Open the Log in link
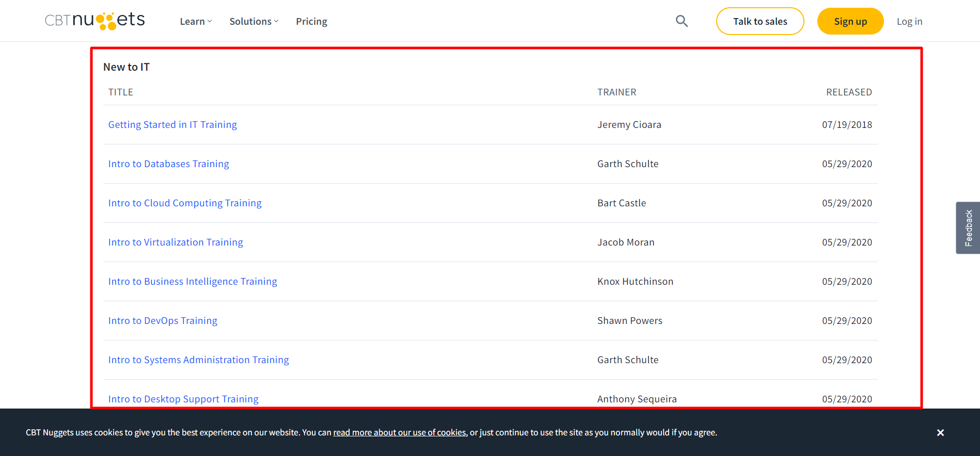980x456 pixels. tap(909, 22)
